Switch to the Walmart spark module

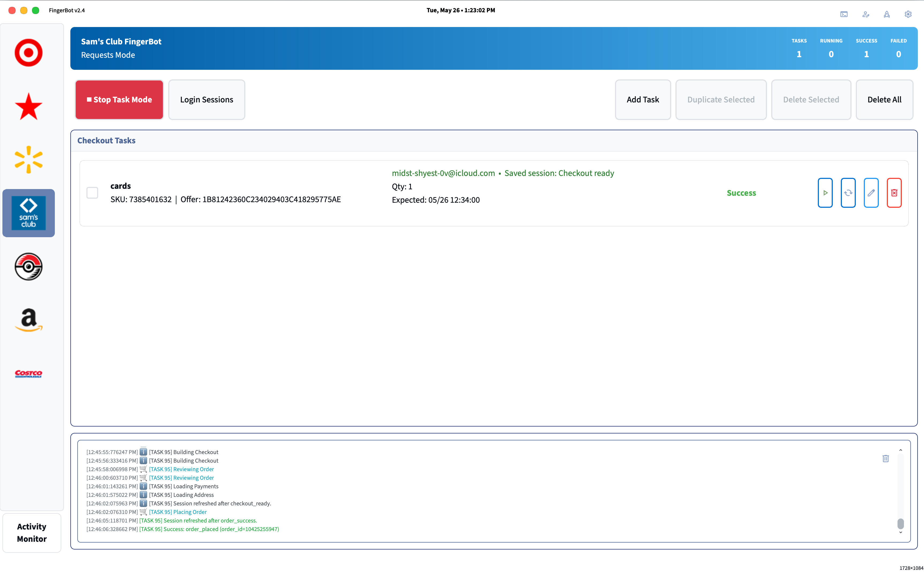tap(28, 160)
